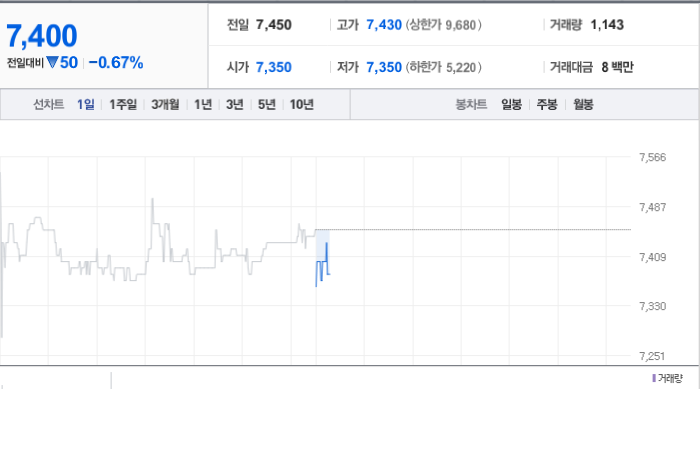
Task: Click the 봉차트 label
Action: (x=471, y=104)
